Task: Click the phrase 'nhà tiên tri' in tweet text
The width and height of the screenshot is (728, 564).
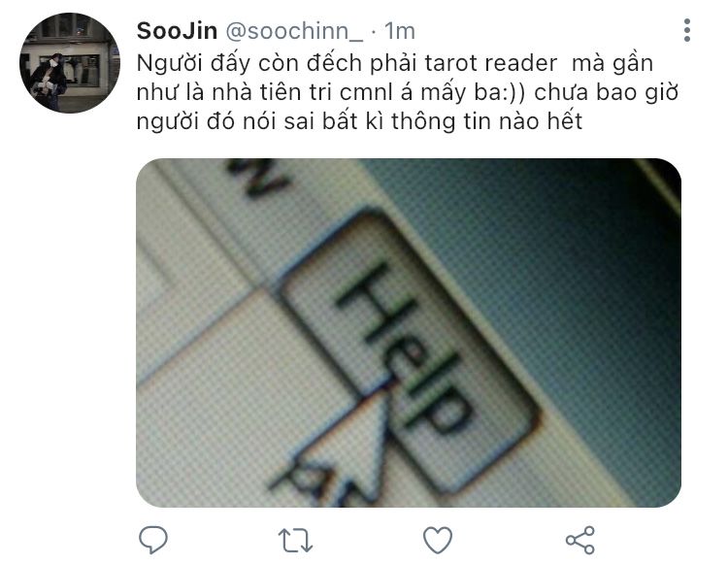Action: (272, 92)
